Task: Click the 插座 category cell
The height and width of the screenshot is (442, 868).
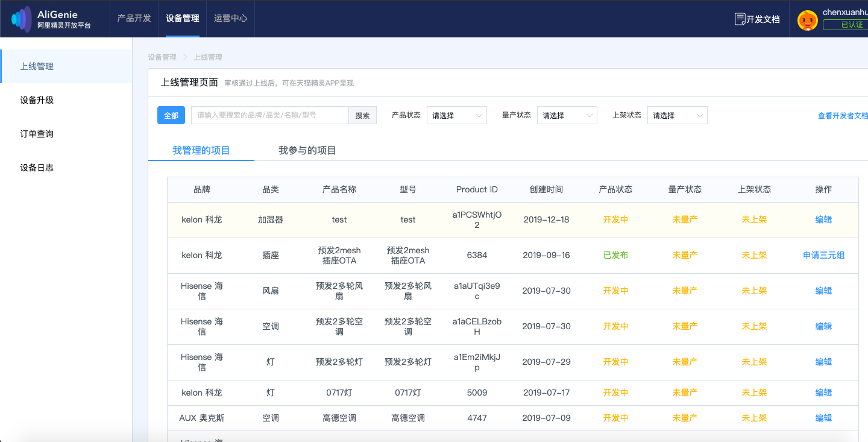Action: click(x=271, y=255)
